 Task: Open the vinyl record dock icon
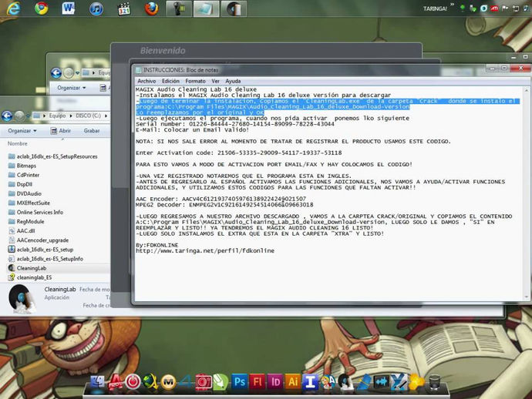point(345,382)
